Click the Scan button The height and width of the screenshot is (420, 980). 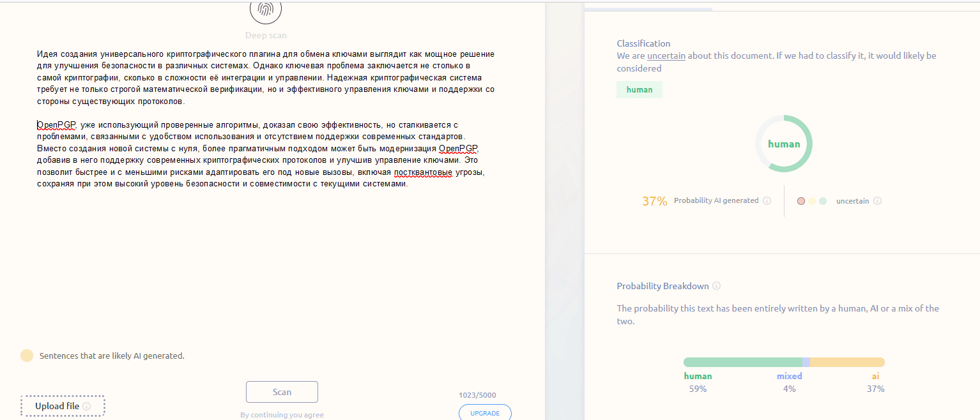[x=282, y=392]
